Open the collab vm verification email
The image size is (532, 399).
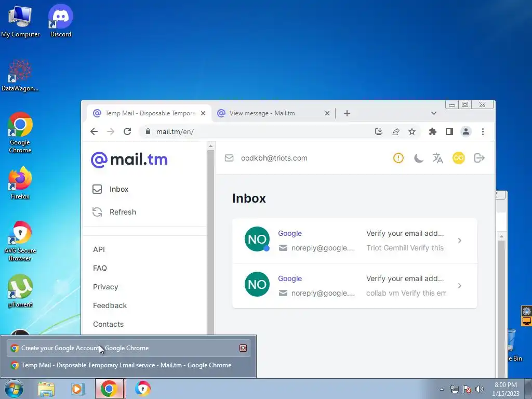354,286
